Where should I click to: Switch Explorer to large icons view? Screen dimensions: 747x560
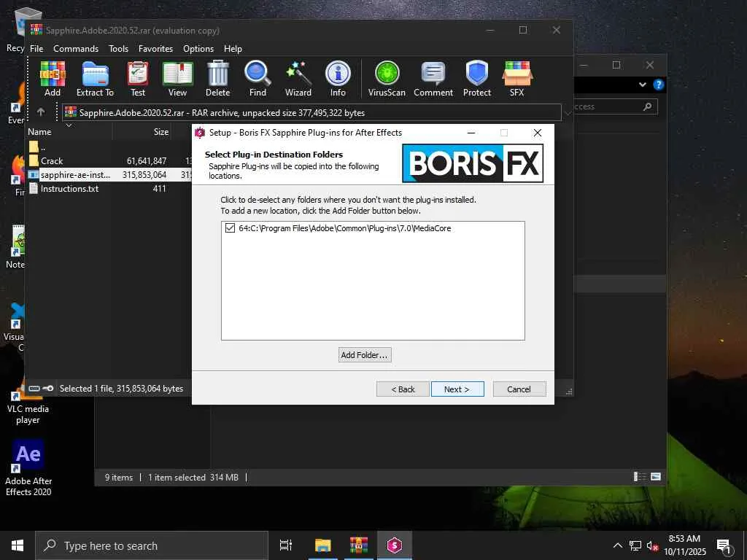(656, 477)
